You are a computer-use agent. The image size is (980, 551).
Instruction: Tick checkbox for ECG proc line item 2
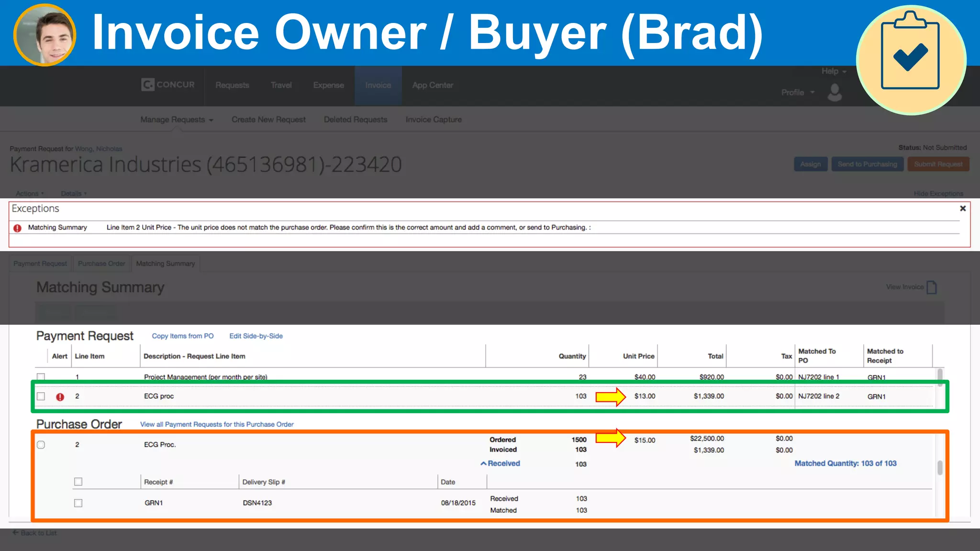41,397
